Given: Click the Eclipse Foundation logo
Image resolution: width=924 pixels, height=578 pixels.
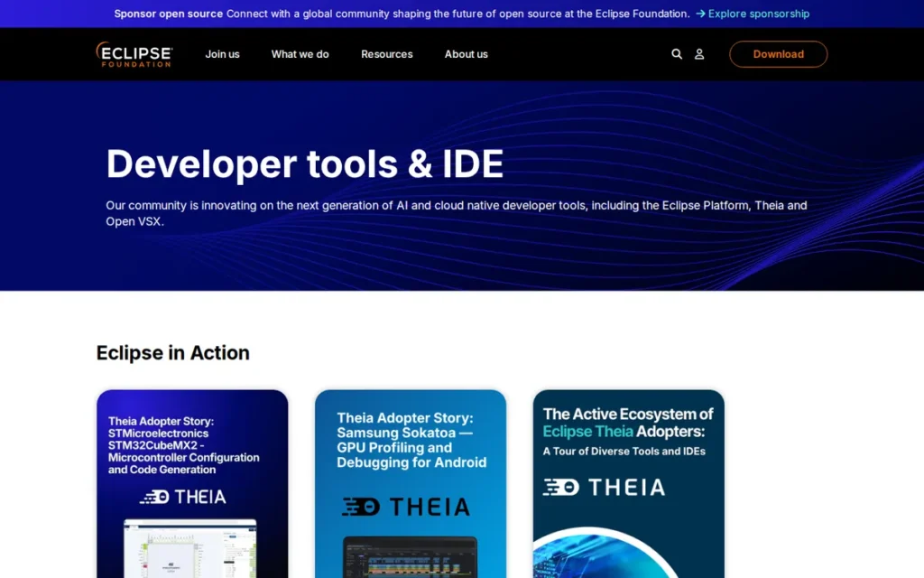Looking at the screenshot, I should click(x=134, y=54).
